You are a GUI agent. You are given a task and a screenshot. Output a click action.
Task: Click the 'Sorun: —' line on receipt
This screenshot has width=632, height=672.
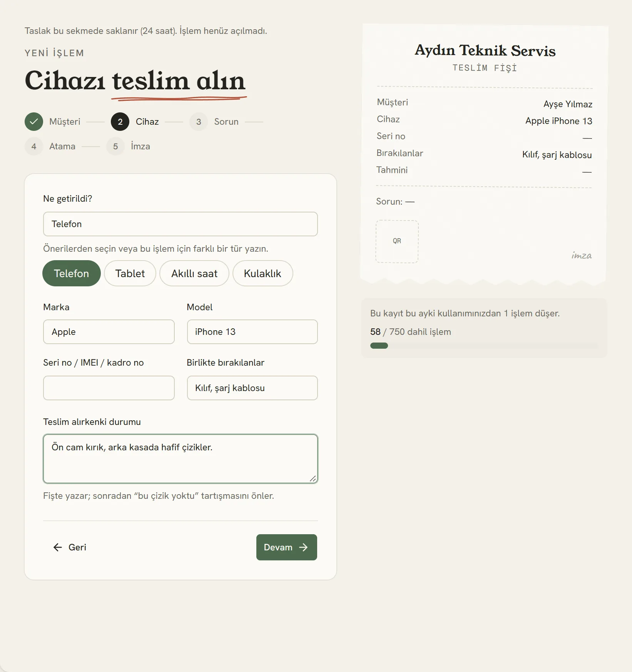[395, 202]
